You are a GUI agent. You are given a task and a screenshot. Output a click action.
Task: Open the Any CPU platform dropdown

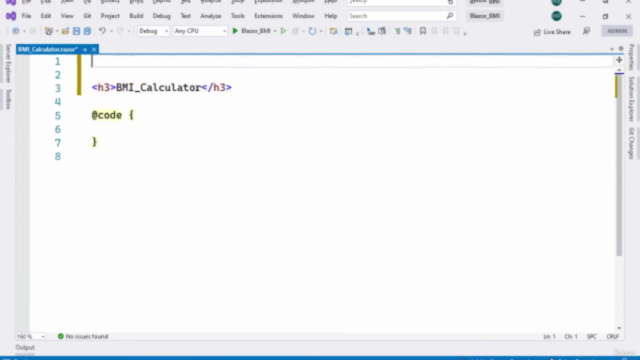[x=200, y=31]
